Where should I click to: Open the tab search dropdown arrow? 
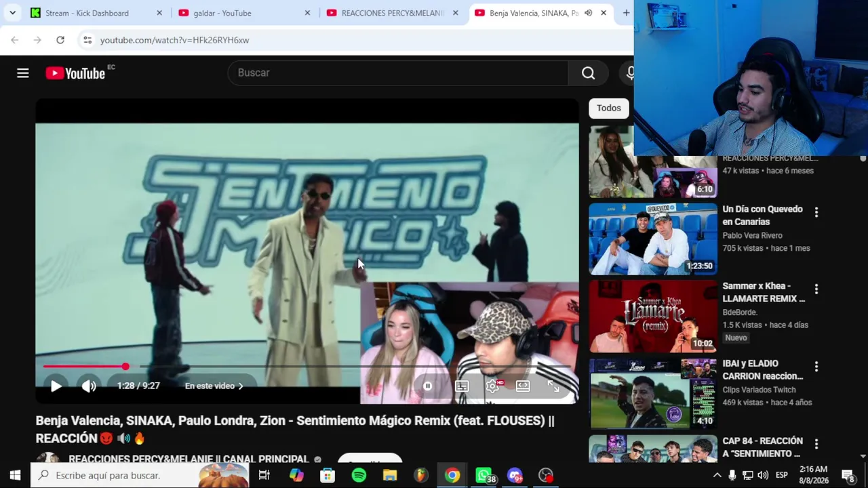coord(12,13)
